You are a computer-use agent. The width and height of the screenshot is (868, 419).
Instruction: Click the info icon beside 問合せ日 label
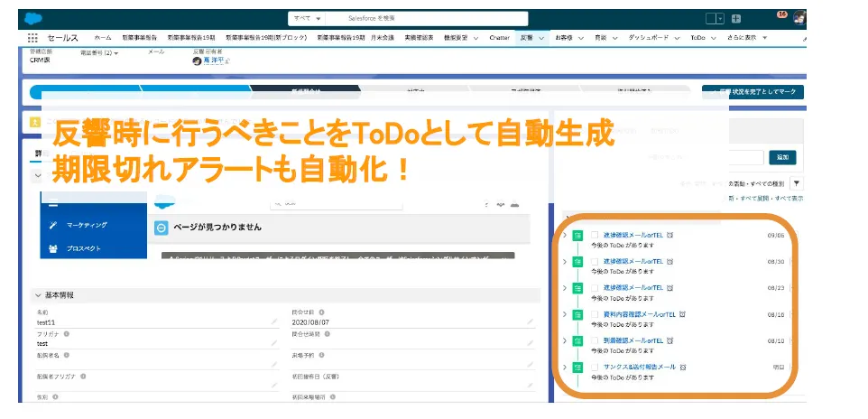pyautogui.click(x=321, y=312)
